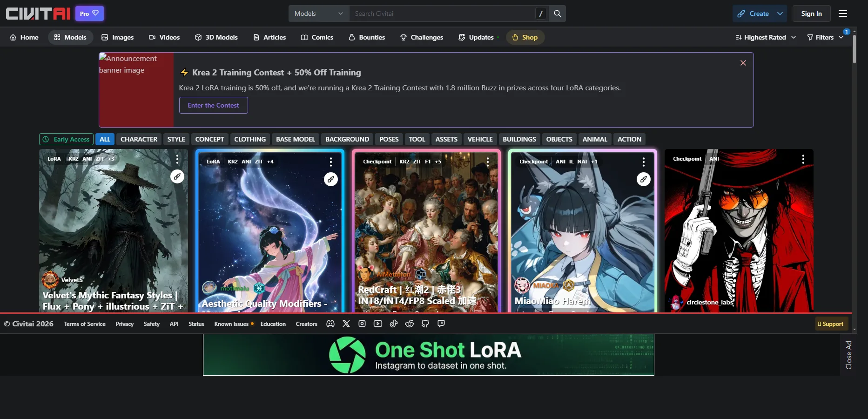
Task: Open the Bounties tab
Action: coord(367,37)
